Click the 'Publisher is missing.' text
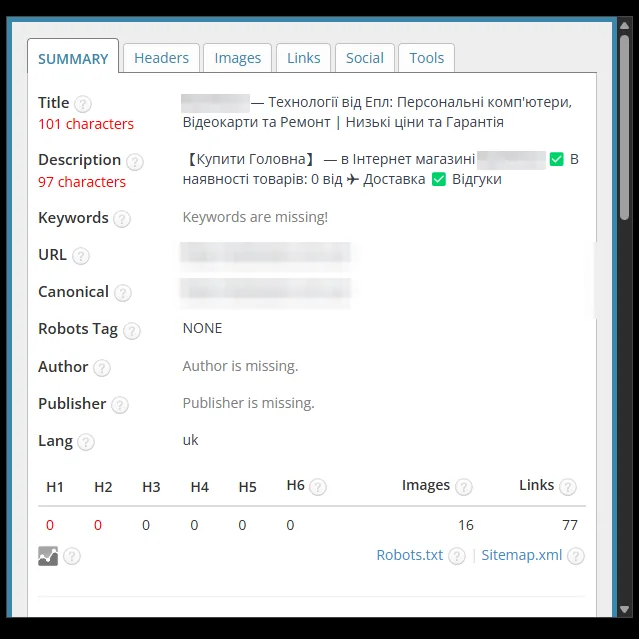This screenshot has height=639, width=639. (x=249, y=403)
